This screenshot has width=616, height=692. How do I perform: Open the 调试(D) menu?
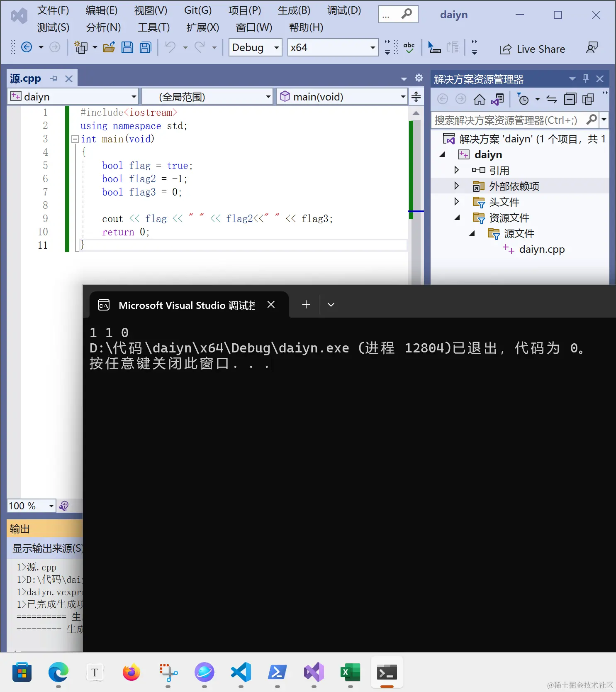click(x=344, y=10)
